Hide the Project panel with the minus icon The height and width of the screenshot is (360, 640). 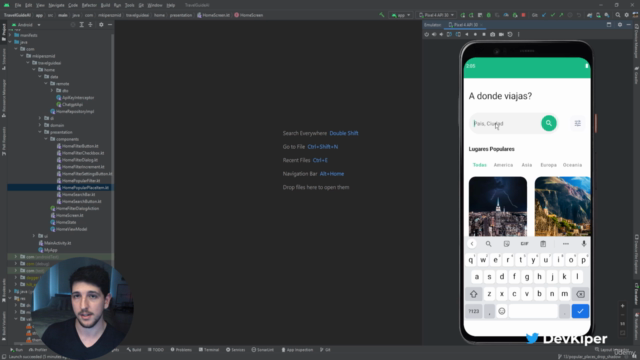coord(110,24)
